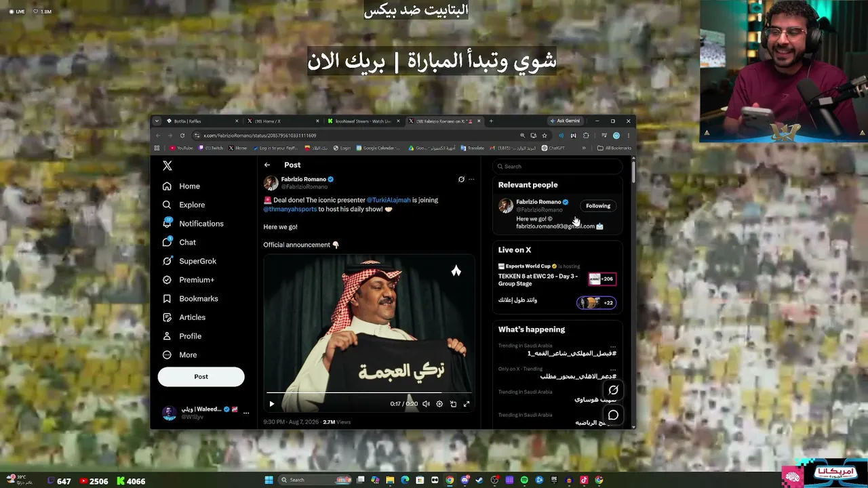Open Bookmarks in X sidebar

[191, 298]
